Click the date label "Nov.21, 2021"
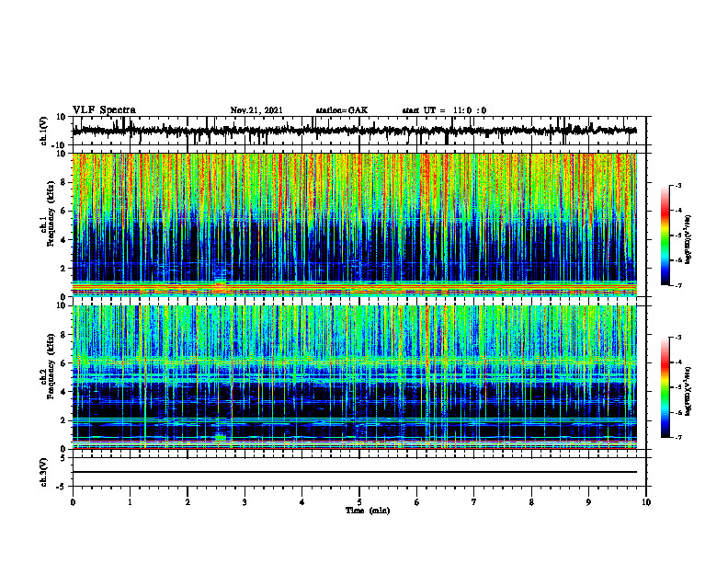This screenshot has width=728, height=563. coord(256,110)
